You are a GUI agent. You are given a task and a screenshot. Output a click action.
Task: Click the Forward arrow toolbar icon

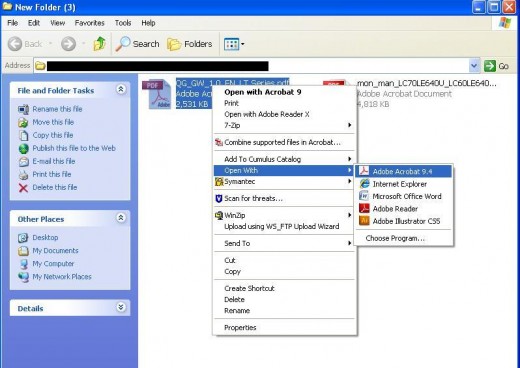[x=68, y=44]
